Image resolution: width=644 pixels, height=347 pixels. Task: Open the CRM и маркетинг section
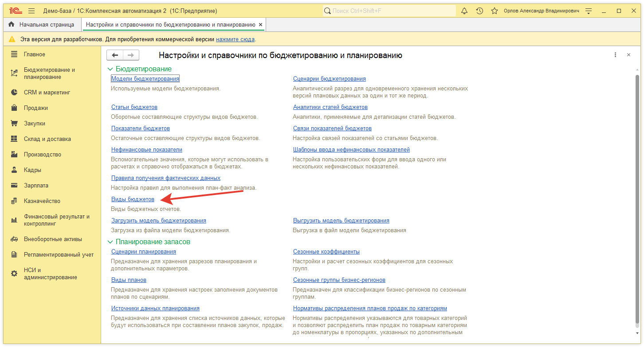[x=47, y=93]
